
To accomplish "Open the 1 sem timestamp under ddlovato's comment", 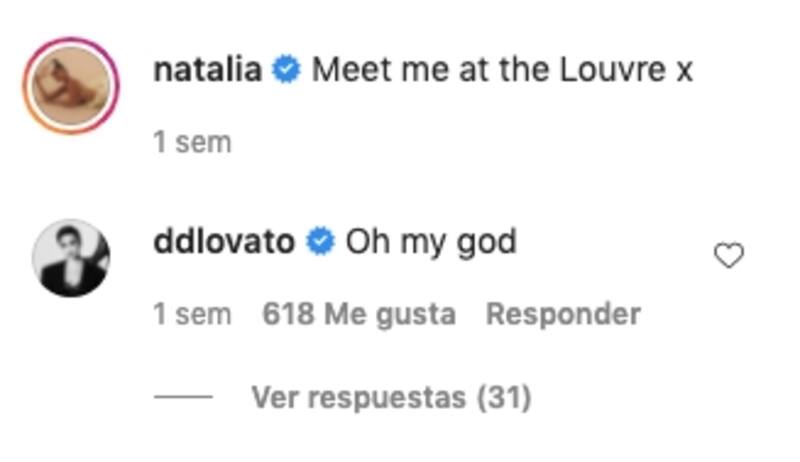I will pos(192,314).
